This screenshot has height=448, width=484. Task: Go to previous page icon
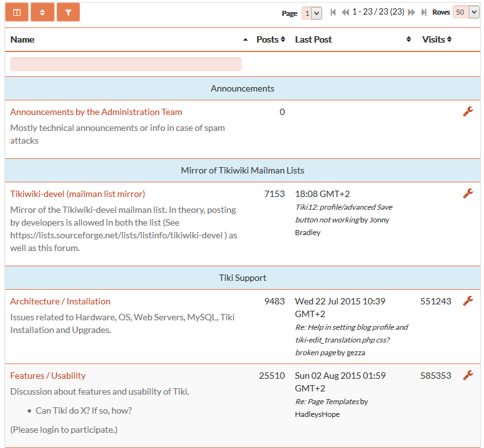coord(346,12)
